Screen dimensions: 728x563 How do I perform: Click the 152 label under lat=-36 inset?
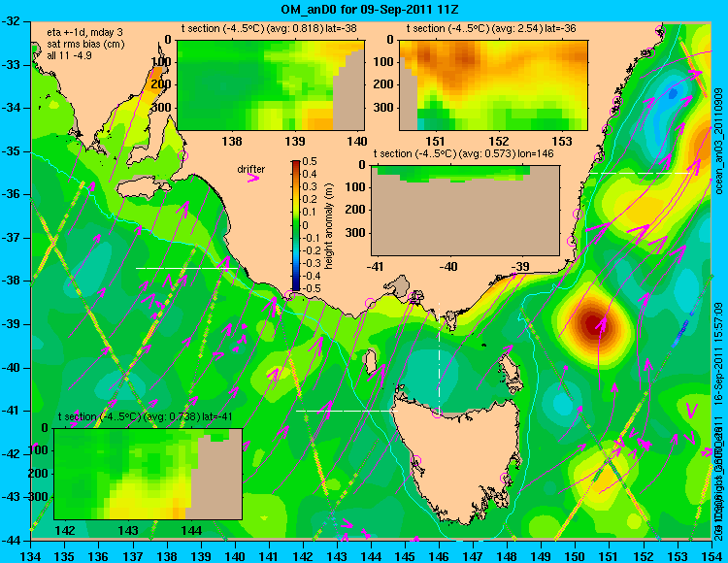coord(499,141)
